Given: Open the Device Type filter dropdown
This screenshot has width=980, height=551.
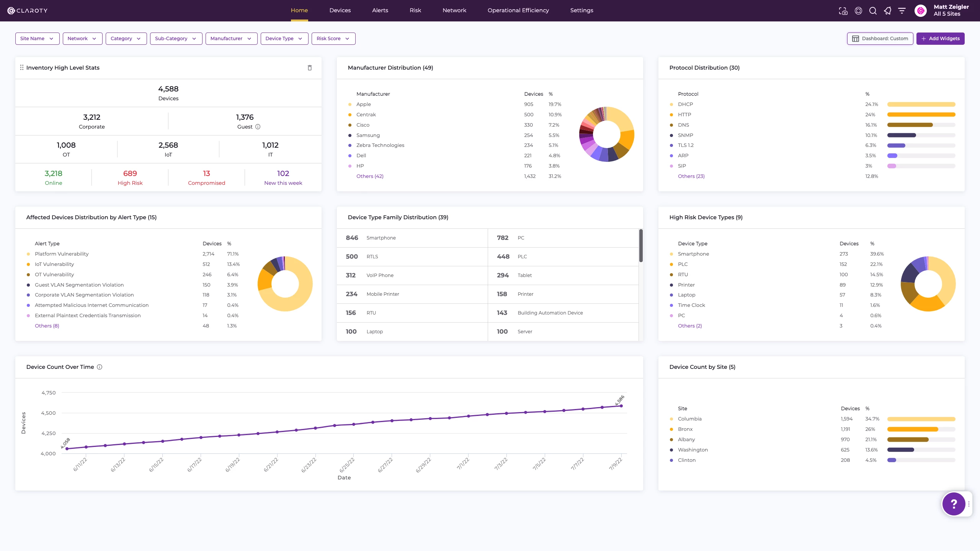Looking at the screenshot, I should 284,39.
